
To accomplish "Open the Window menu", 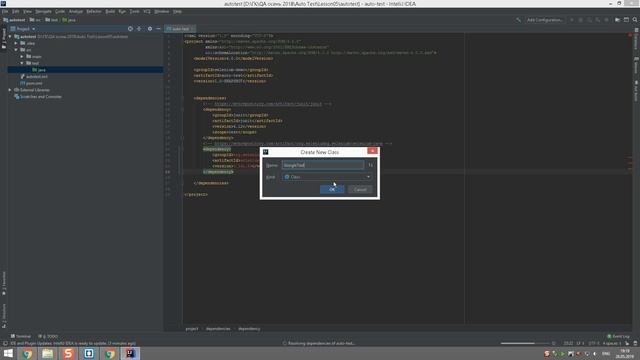I will point(162,11).
